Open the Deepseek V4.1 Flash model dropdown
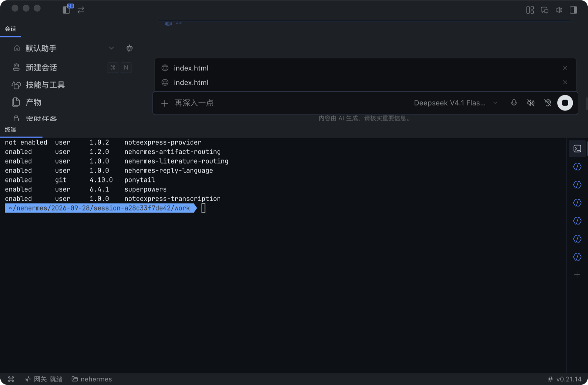The image size is (588, 385). (455, 103)
